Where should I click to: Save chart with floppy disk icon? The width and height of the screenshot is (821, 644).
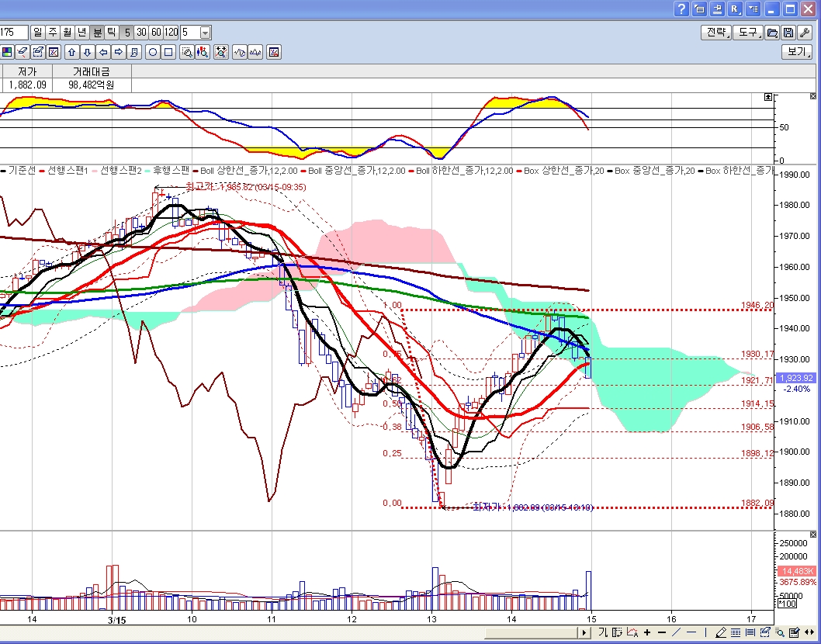pos(788,33)
